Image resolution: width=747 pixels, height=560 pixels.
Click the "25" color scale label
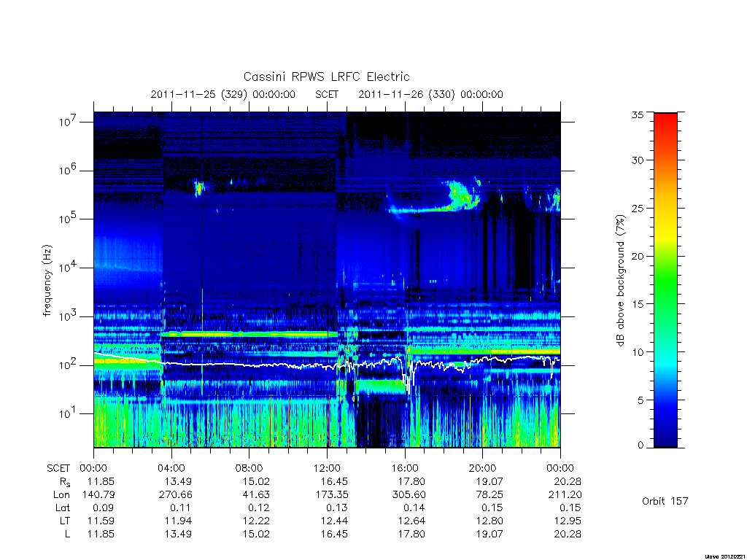(638, 209)
